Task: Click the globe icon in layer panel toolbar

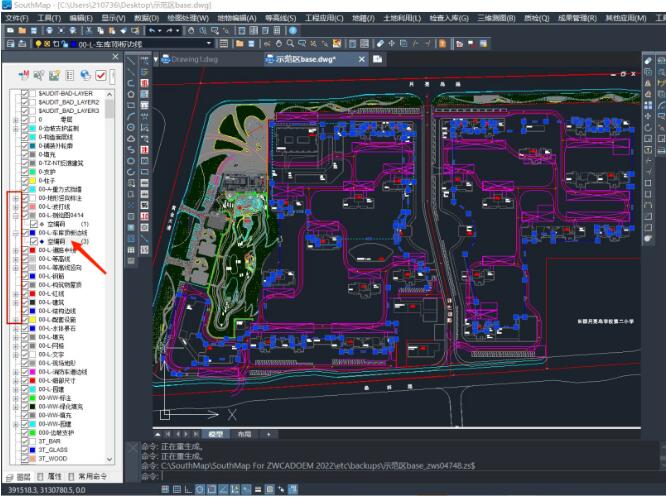Action: tap(85, 76)
